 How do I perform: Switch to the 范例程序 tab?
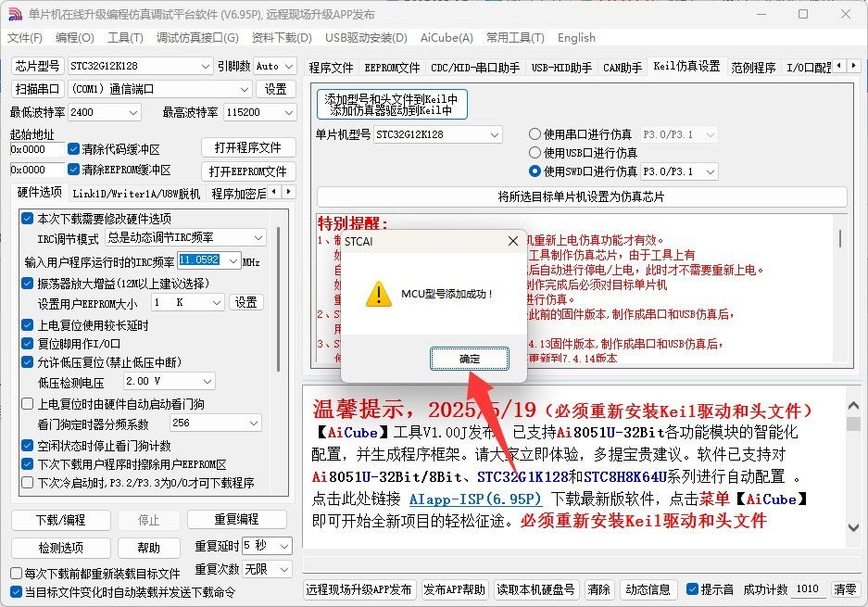point(753,68)
